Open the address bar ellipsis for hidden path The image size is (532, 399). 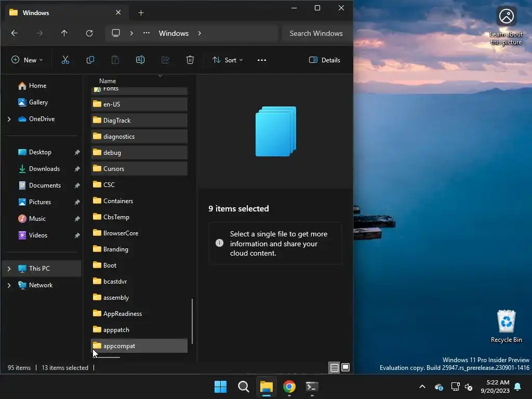tap(146, 33)
